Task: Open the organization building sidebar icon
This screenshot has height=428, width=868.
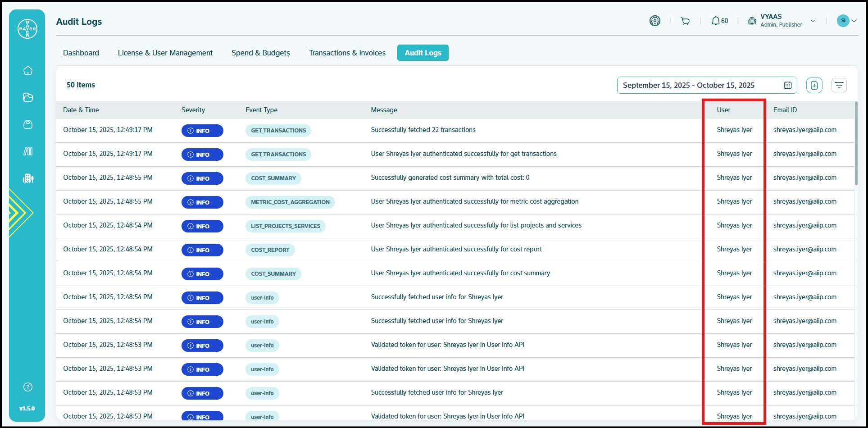Action: [x=28, y=178]
